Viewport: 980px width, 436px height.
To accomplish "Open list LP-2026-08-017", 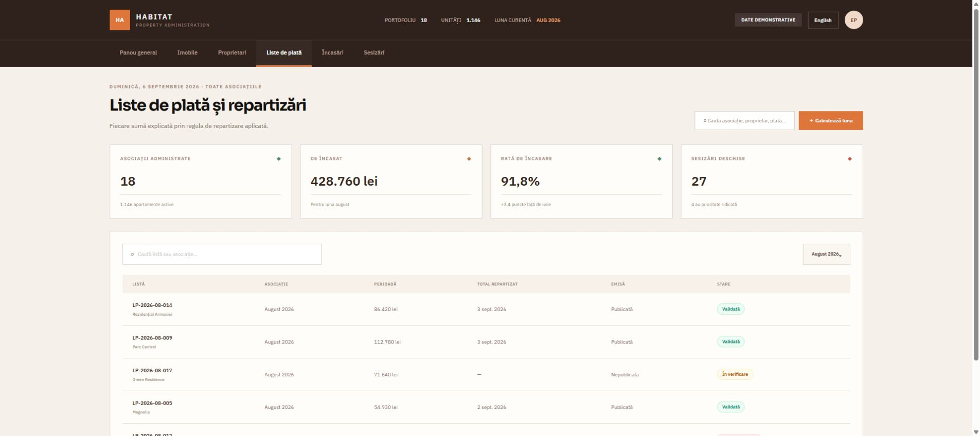I will pos(152,370).
